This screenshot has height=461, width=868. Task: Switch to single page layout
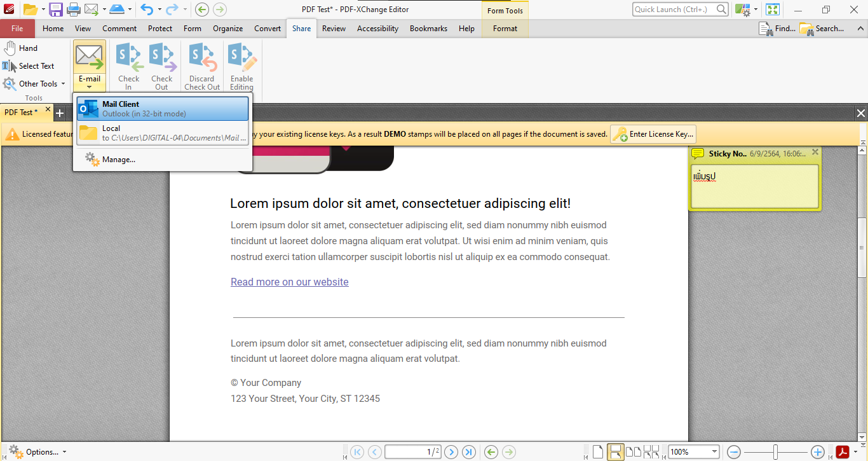pos(598,452)
